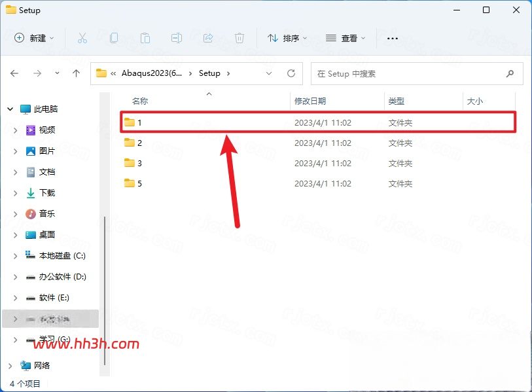The image size is (532, 392).
Task: Click the Rename icon in toolbar
Action: click(x=177, y=38)
